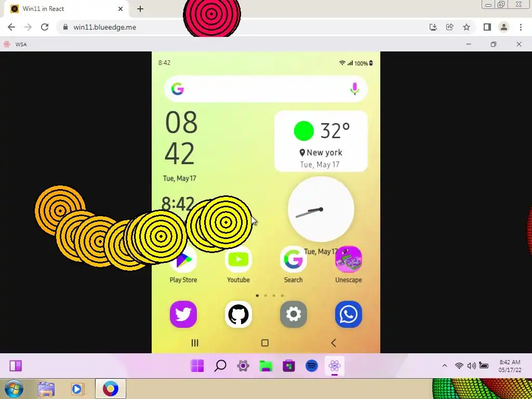Click the WSA React icon in taskbar
Screen dimensions: 532x399
point(335,366)
